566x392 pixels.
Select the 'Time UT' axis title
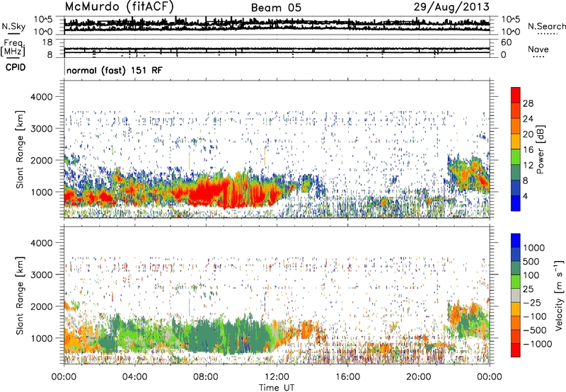pos(277,388)
